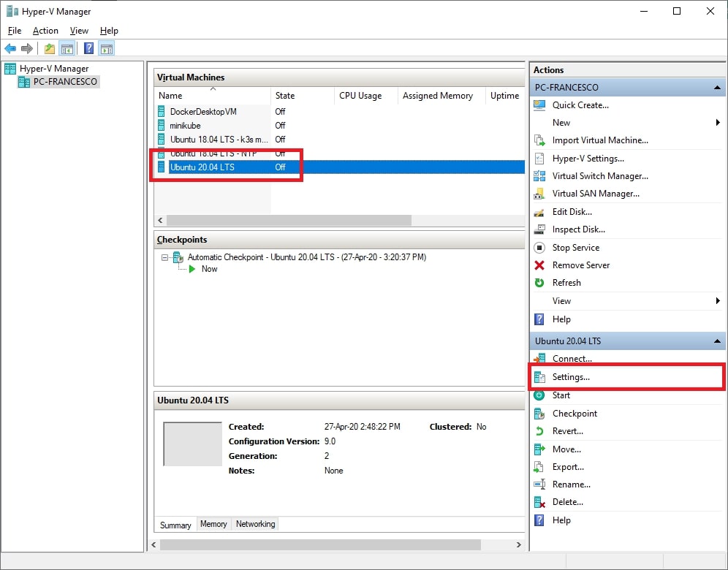Sort by the Uptime column header
728x570 pixels.
click(504, 96)
